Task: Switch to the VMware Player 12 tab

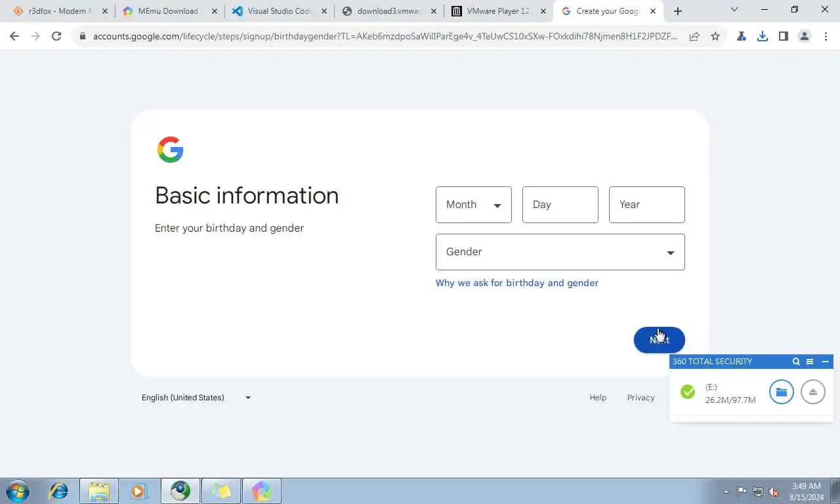Action: click(497, 11)
